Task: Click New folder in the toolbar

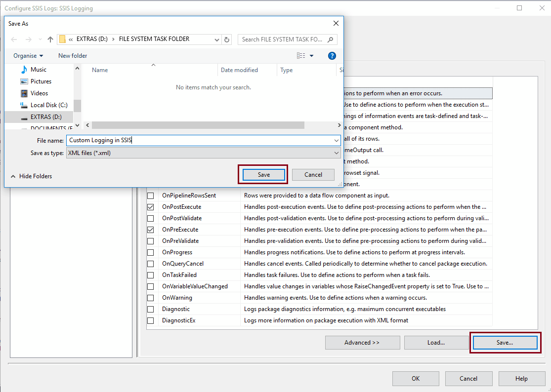Action: click(x=72, y=55)
